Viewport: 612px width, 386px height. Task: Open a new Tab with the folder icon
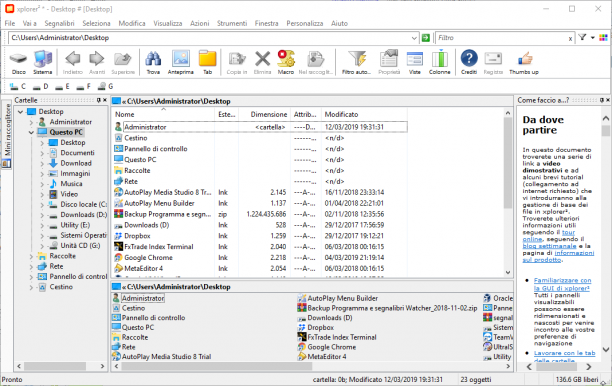pos(207,62)
